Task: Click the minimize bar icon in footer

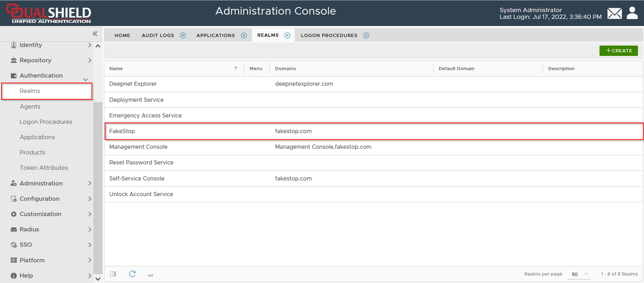Action: pyautogui.click(x=150, y=275)
